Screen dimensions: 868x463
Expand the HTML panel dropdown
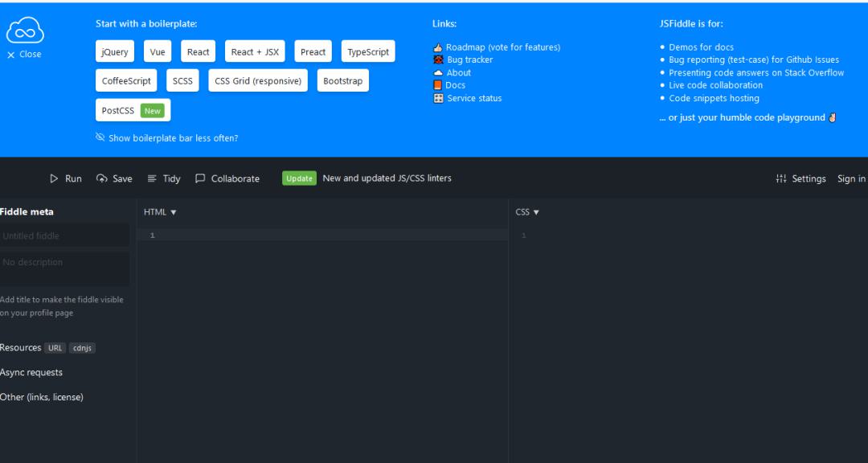pos(160,212)
